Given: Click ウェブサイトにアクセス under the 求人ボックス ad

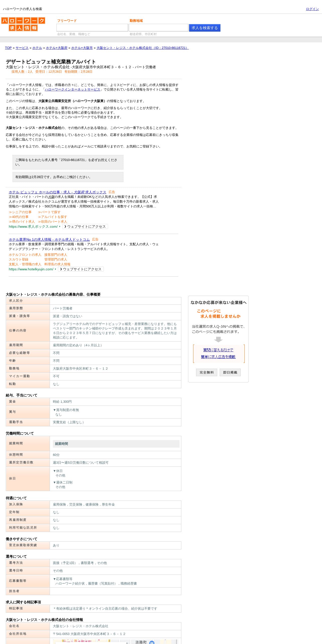Looking at the screenshot, I should pos(85,226).
